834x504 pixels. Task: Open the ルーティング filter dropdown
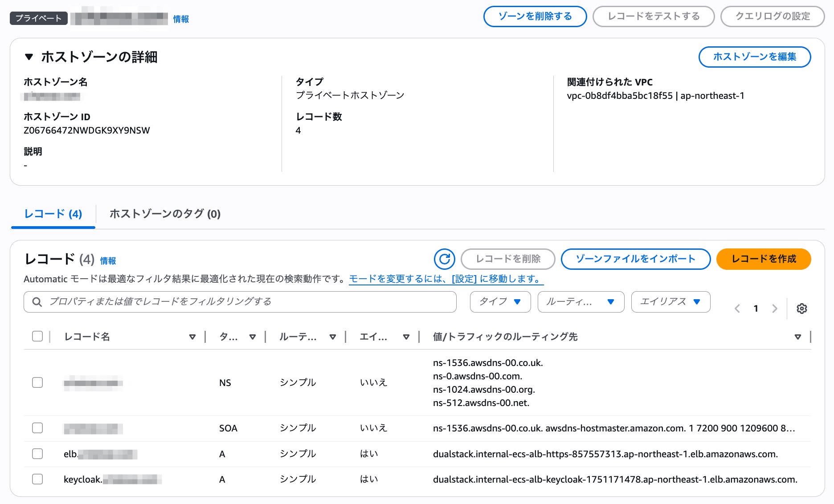click(581, 301)
